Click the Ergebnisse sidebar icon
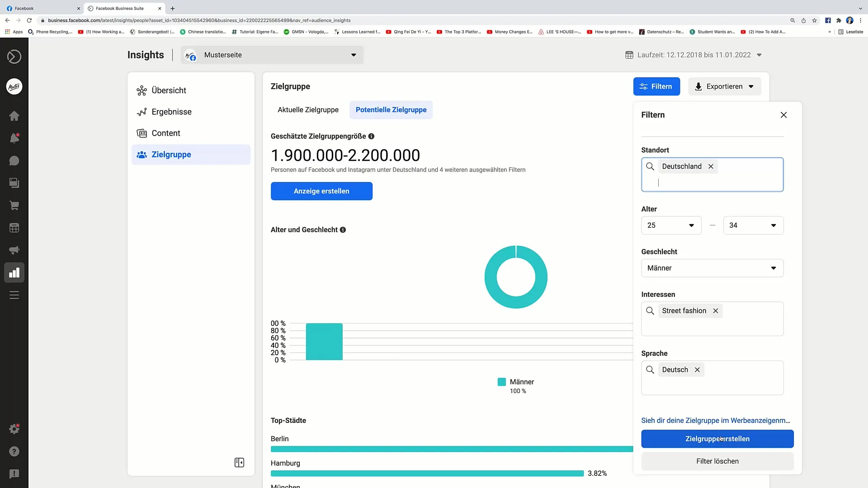 (142, 112)
